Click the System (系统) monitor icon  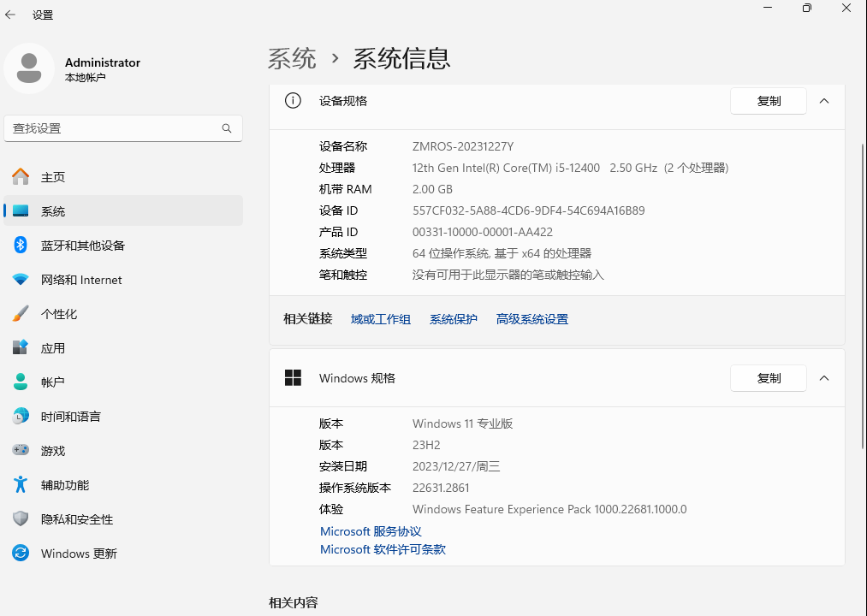pos(21,210)
